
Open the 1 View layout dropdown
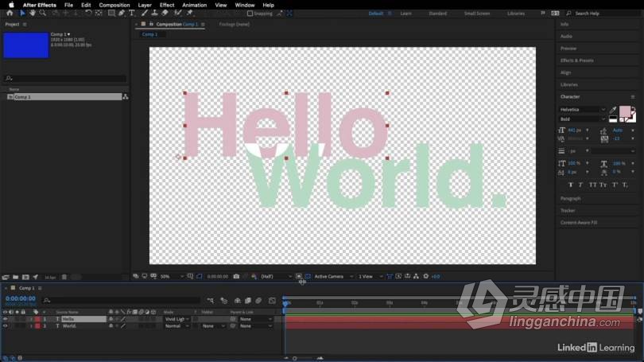pyautogui.click(x=370, y=277)
